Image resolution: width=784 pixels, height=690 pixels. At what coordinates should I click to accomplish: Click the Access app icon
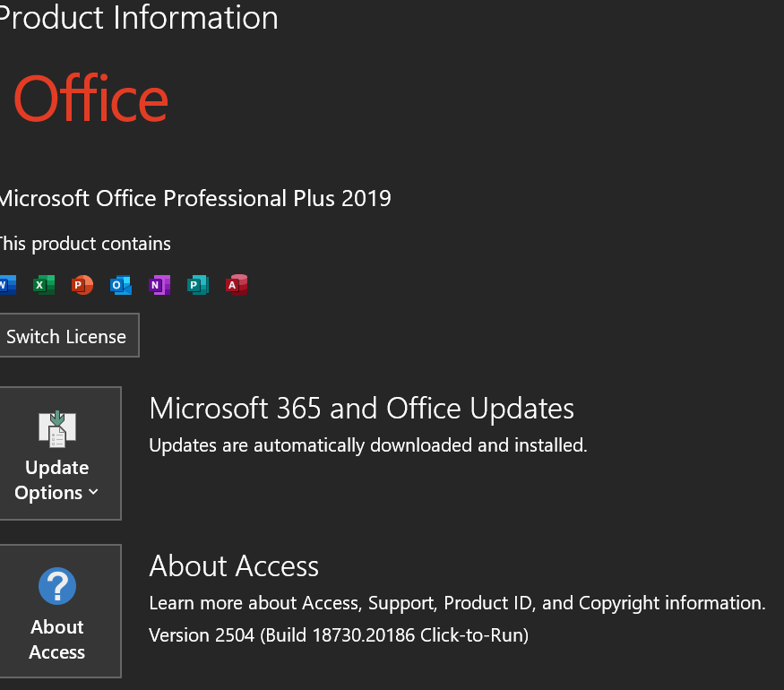236,285
